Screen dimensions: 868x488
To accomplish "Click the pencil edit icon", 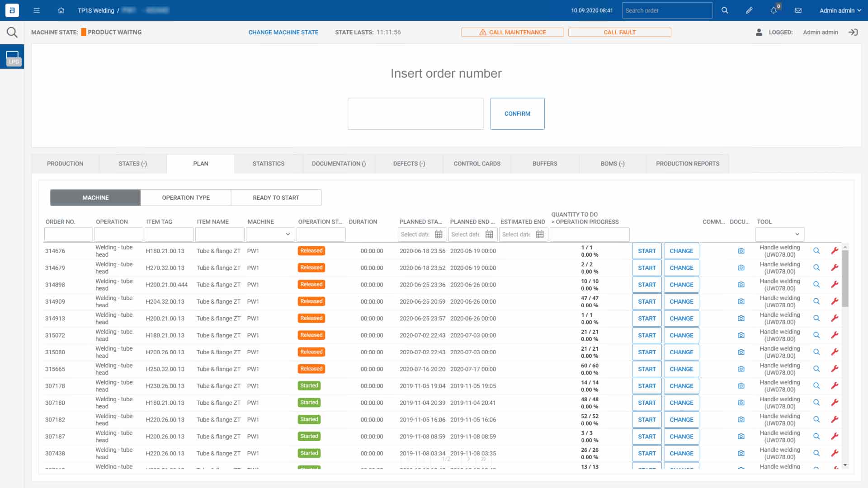I will tap(749, 10).
